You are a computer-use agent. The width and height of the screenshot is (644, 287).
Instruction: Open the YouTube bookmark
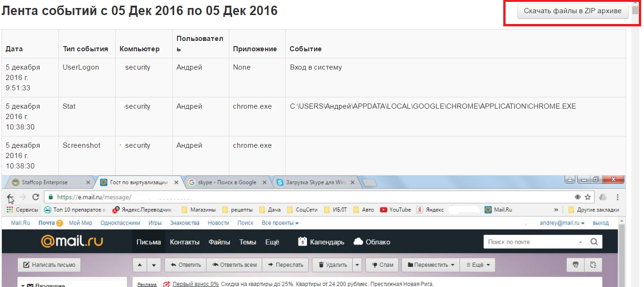coord(395,210)
